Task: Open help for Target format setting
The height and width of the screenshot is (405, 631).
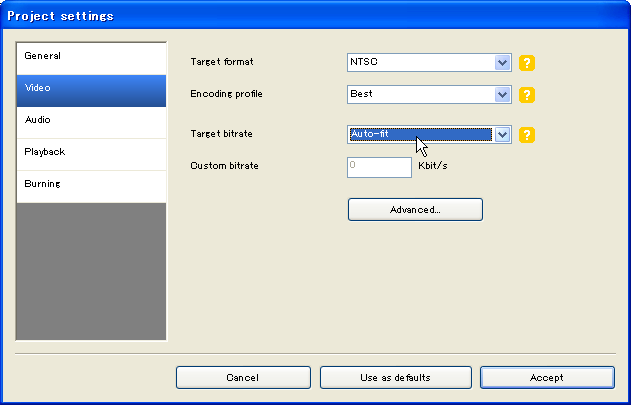Action: [x=527, y=63]
